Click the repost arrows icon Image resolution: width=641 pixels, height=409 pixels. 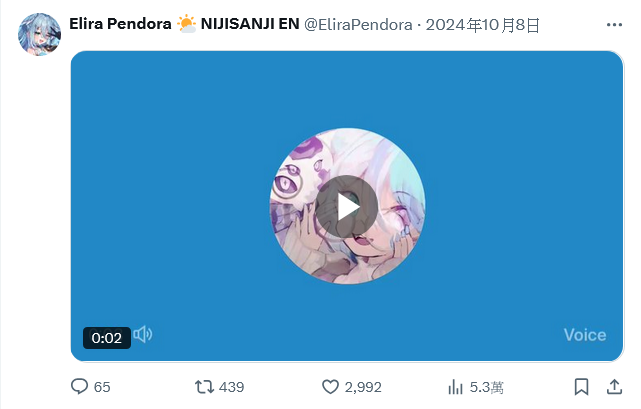click(x=204, y=387)
